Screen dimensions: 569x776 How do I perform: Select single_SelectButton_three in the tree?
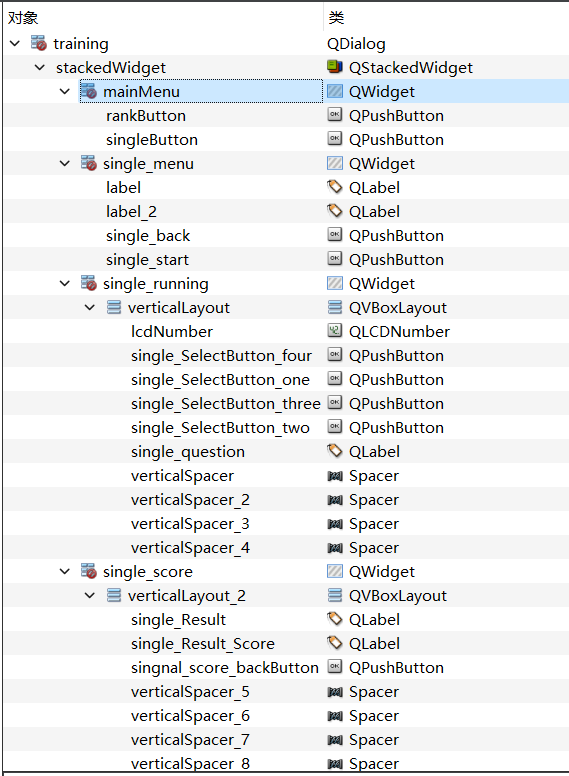tap(225, 404)
